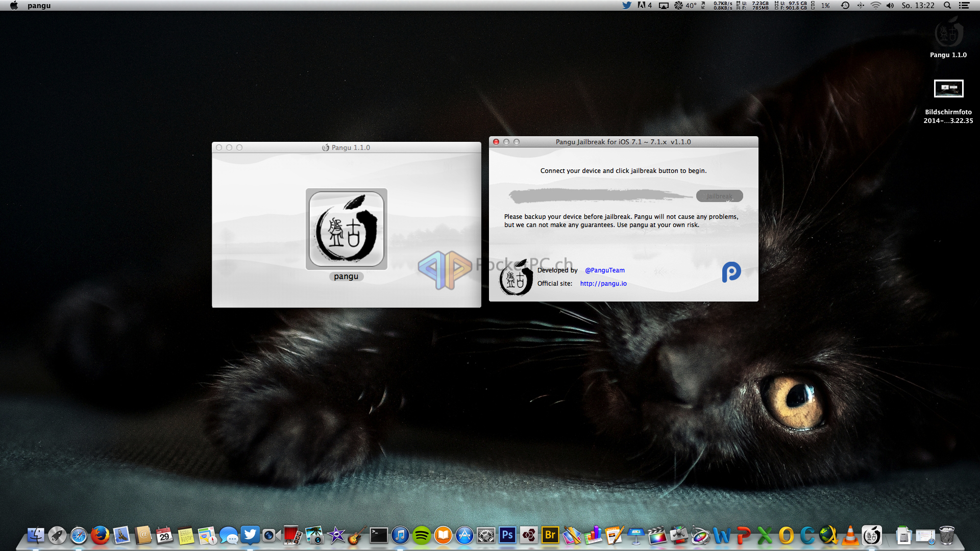Image resolution: width=980 pixels, height=551 pixels.
Task: Open Final Cut Pro clapperboard in Dock
Action: point(657,535)
